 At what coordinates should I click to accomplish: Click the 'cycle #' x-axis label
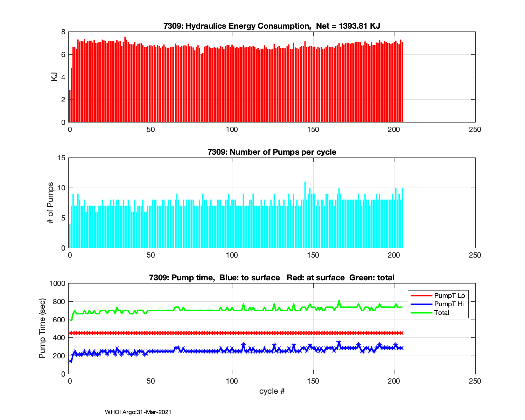pos(272,391)
